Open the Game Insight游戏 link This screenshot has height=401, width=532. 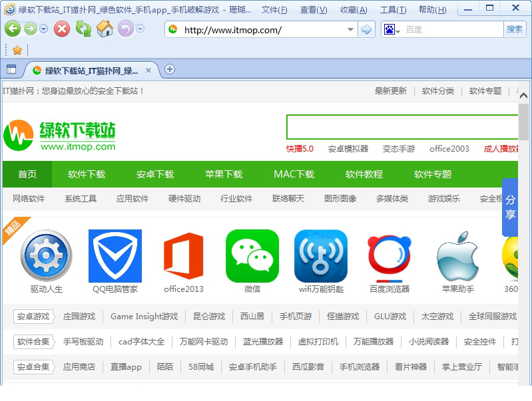144,317
